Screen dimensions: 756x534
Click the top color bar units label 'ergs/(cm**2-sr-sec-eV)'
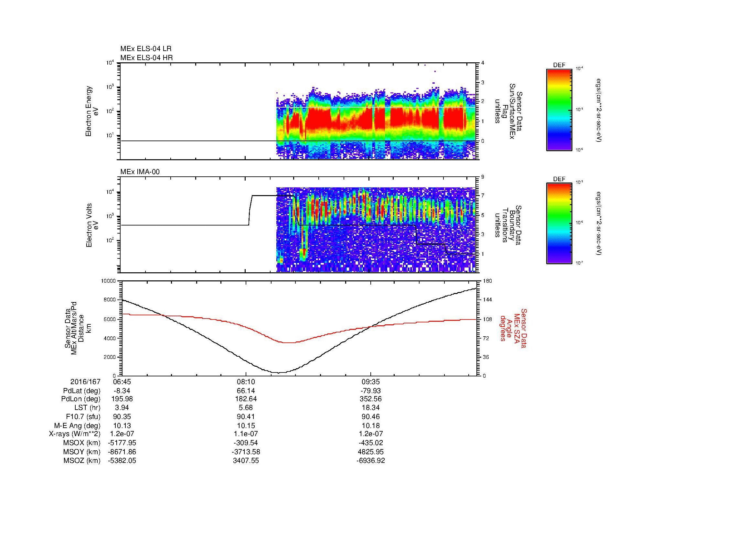(599, 110)
